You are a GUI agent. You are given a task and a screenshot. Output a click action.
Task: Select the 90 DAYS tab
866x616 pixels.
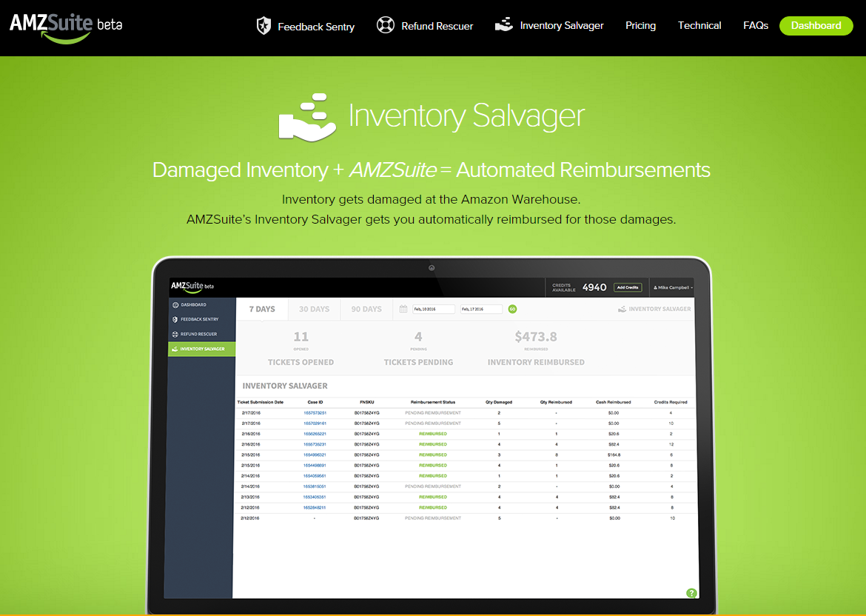pos(366,309)
